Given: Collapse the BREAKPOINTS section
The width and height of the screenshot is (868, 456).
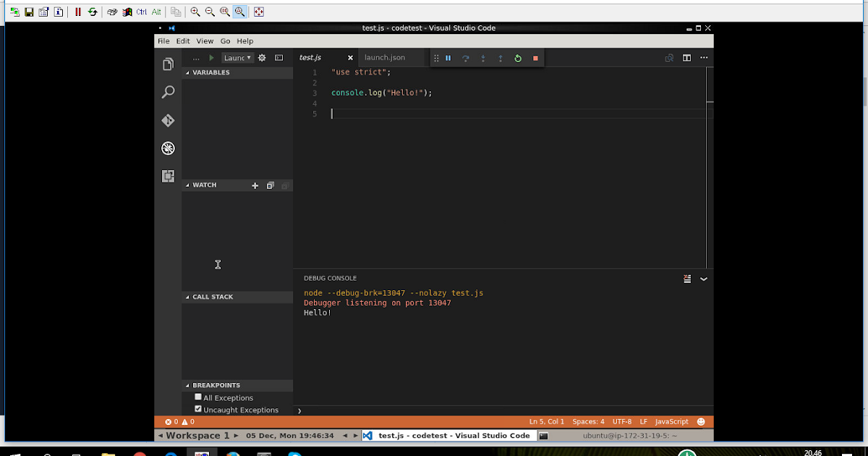Looking at the screenshot, I should 237,385.
